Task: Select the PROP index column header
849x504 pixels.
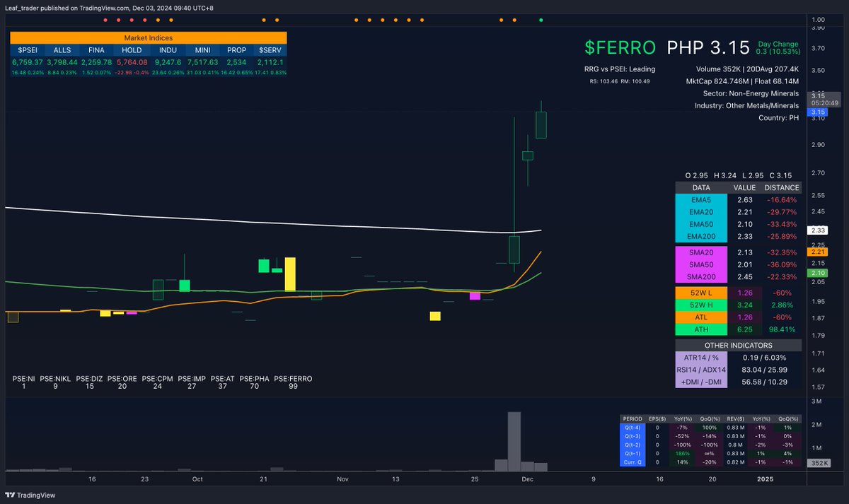Action: click(x=236, y=50)
